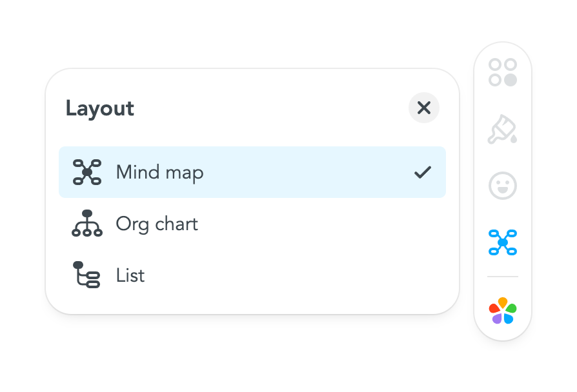Click the Mind map node icon in the panel

pos(86,172)
